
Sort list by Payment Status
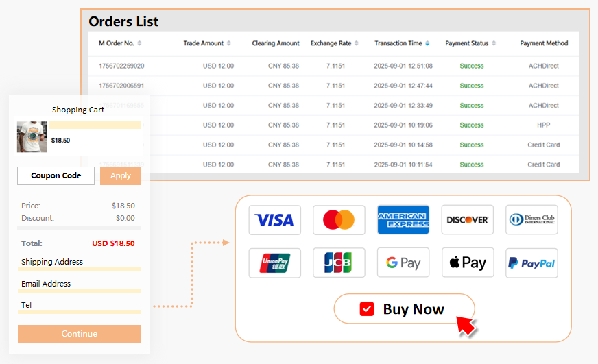pos(494,43)
